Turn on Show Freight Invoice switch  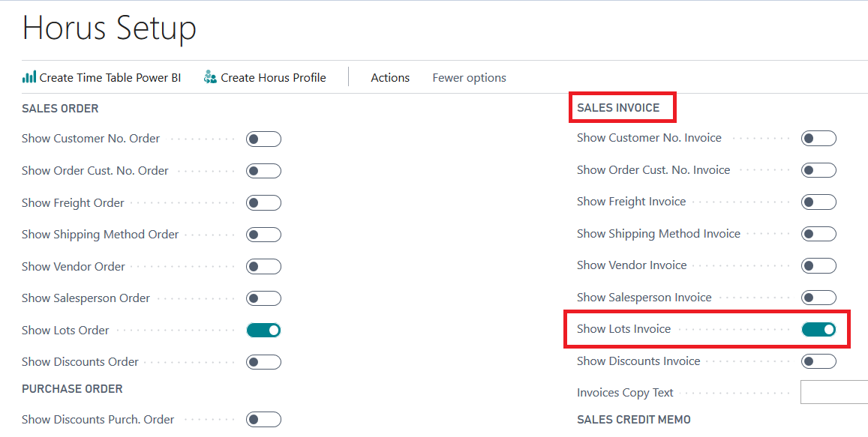point(818,202)
